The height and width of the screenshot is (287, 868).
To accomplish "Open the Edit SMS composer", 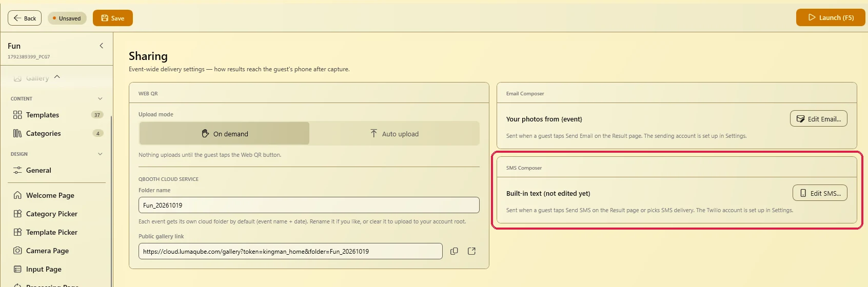I will (820, 193).
